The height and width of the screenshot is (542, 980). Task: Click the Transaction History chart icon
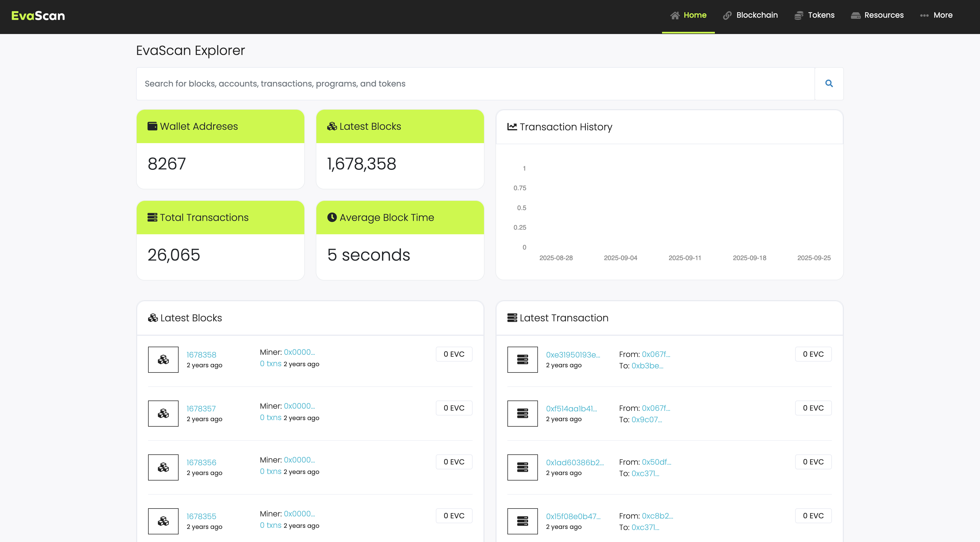point(512,127)
